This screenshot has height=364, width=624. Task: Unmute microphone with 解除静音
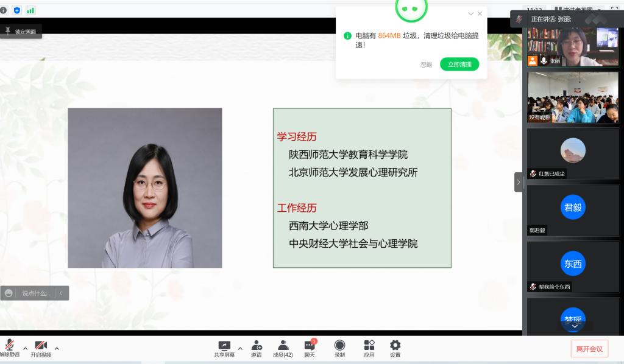pyautogui.click(x=9, y=345)
